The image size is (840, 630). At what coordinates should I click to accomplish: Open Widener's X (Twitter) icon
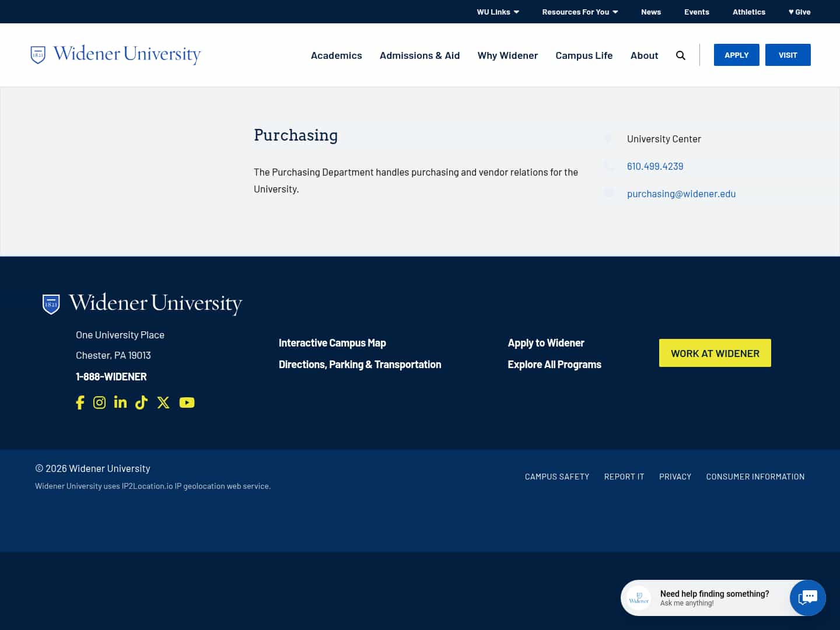(163, 402)
